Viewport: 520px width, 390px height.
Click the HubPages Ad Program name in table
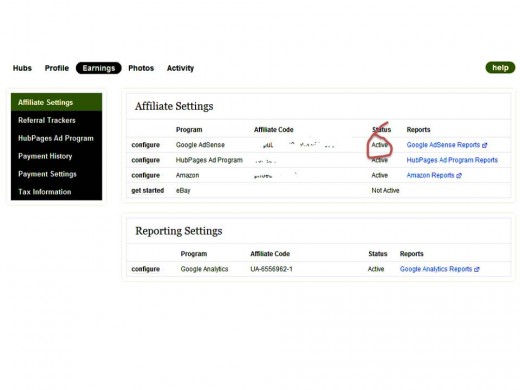point(209,160)
